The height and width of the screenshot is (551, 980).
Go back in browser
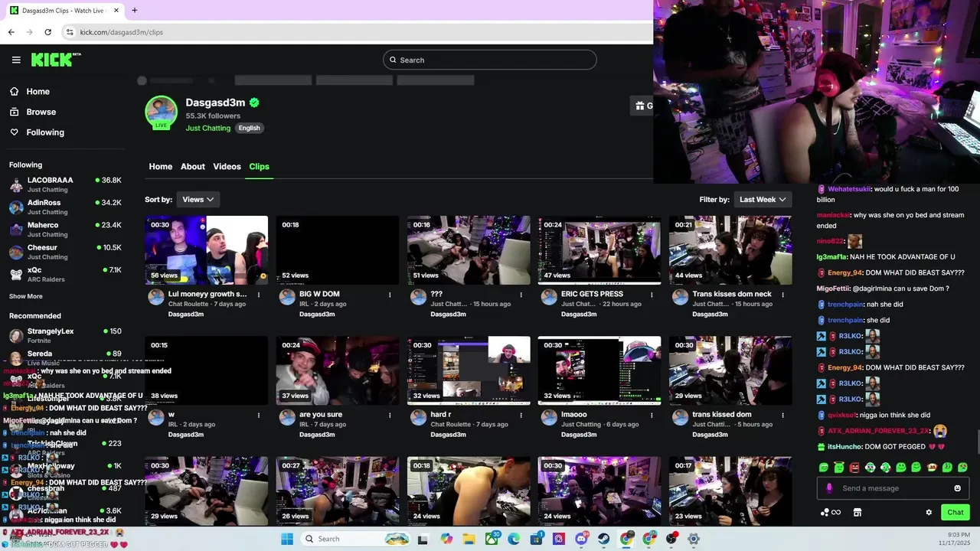(x=11, y=32)
